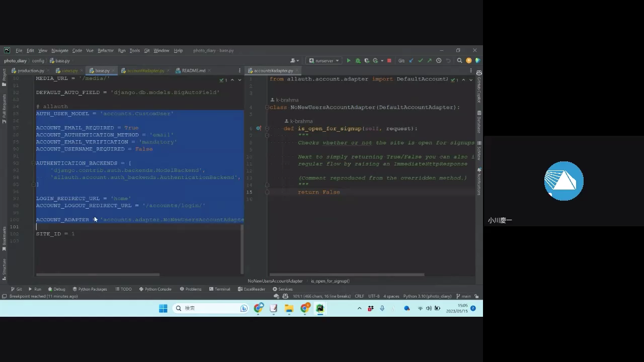This screenshot has height=362, width=644.
Task: Open the Terminal tool window
Action: click(219, 289)
